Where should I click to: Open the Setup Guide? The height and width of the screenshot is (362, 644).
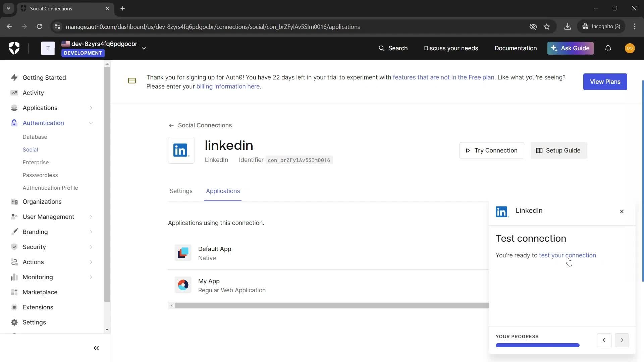(559, 150)
